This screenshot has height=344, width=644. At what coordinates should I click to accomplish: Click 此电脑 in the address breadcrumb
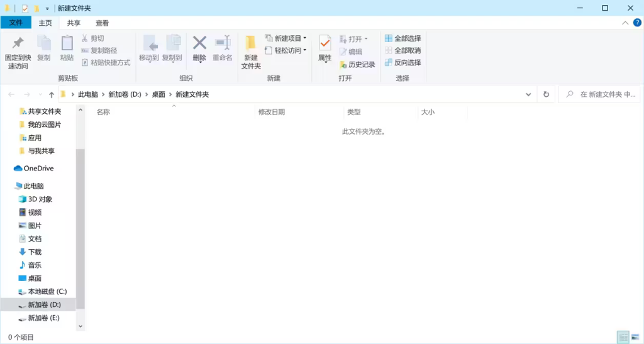point(88,94)
